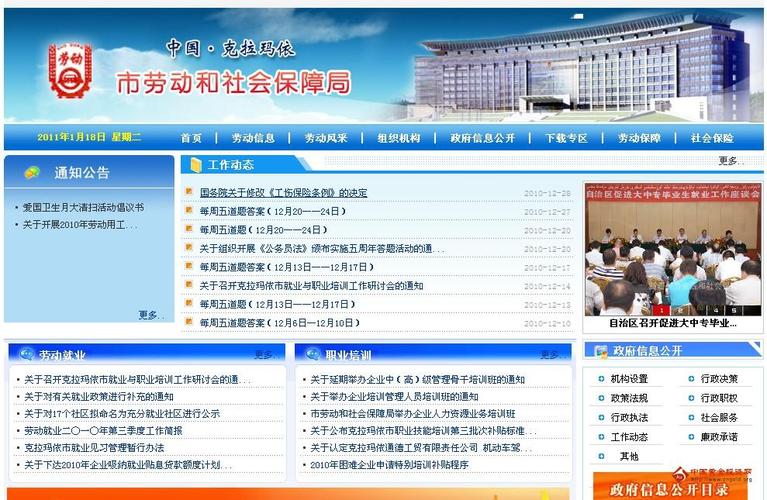Click the 通知公告 panel header icon
Viewport: 767px width, 500px height.
[33, 173]
